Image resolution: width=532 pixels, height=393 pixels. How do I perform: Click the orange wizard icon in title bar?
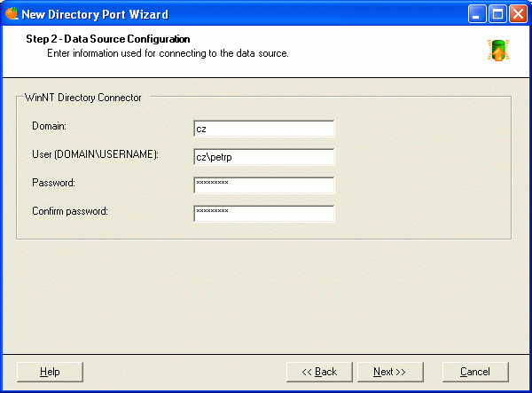12,14
